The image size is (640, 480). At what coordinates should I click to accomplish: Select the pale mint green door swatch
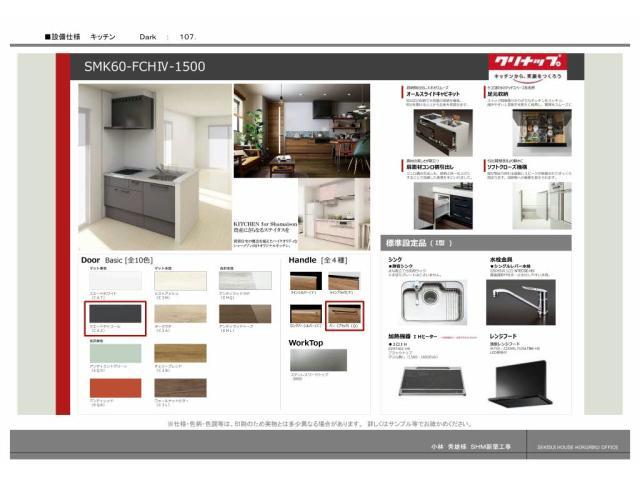click(115, 353)
